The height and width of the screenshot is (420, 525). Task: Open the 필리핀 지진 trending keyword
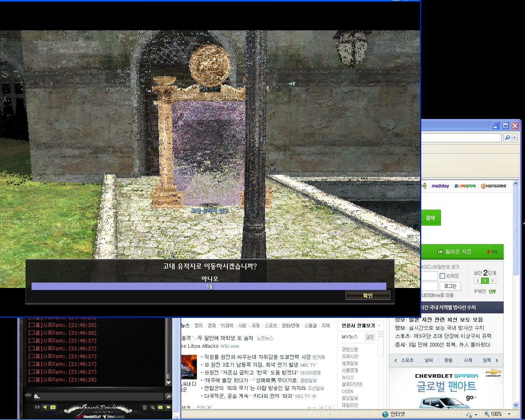coord(458,251)
